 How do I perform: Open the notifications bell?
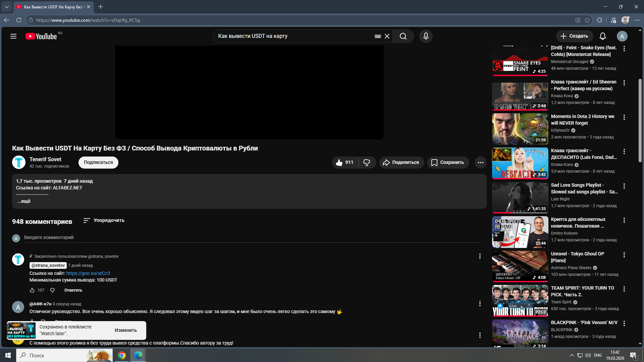(x=602, y=36)
